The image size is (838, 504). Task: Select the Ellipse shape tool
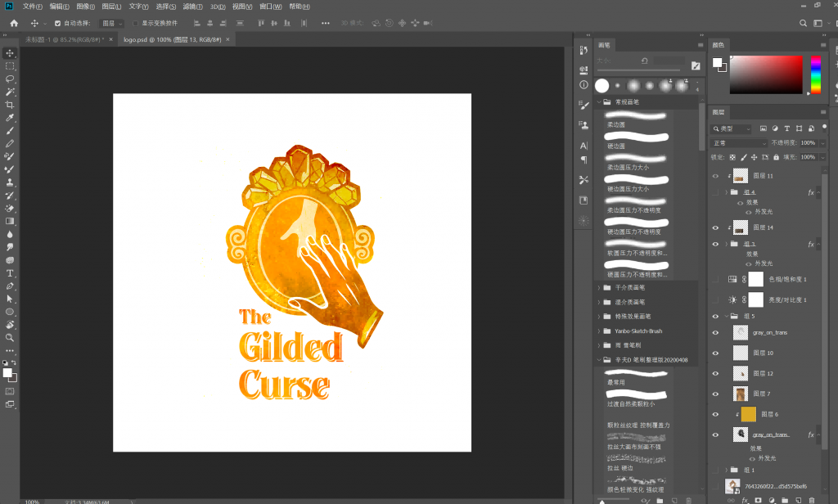point(10,312)
